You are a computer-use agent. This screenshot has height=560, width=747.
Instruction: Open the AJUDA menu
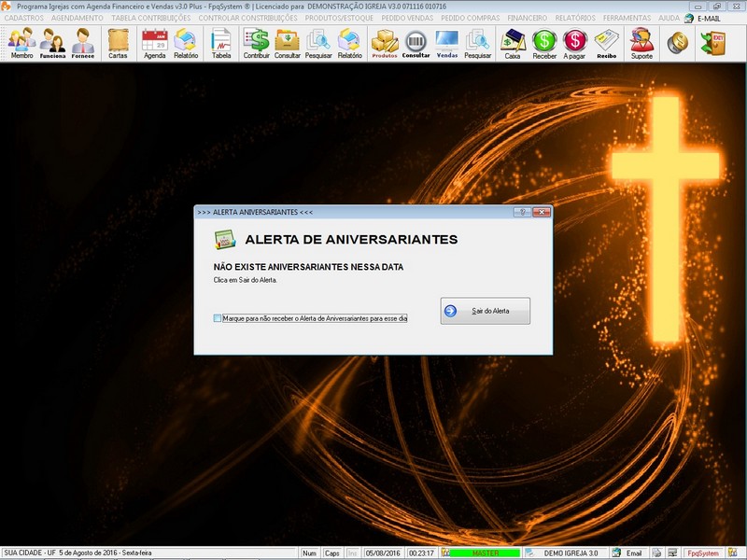[669, 18]
